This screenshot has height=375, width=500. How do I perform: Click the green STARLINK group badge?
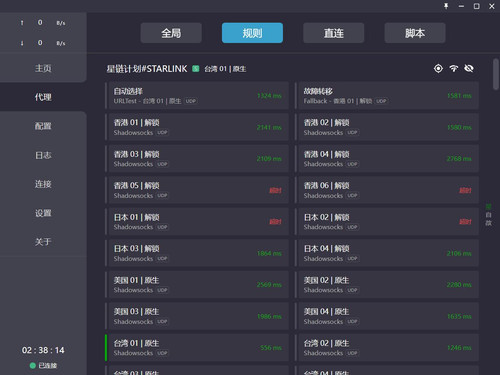click(196, 69)
